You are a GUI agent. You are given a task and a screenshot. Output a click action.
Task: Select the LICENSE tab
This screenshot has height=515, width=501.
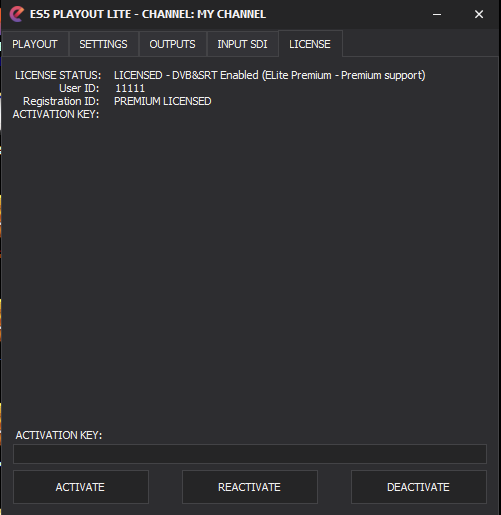point(310,44)
